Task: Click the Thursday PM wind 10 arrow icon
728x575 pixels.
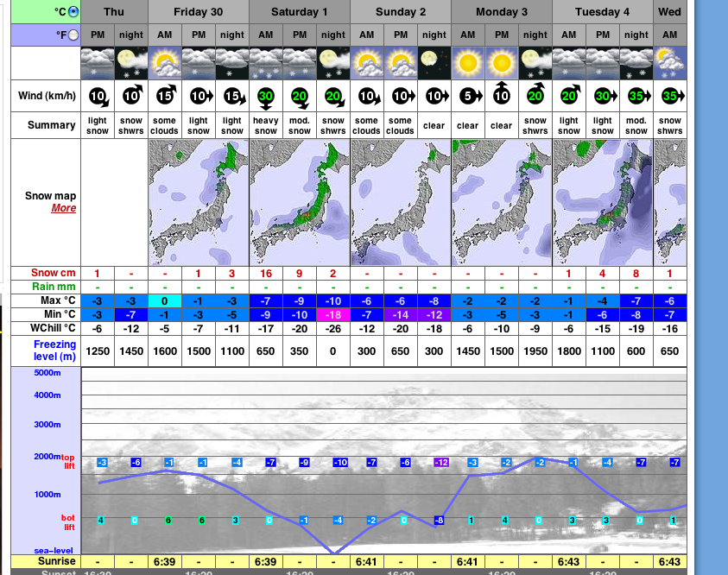Action: click(x=98, y=97)
